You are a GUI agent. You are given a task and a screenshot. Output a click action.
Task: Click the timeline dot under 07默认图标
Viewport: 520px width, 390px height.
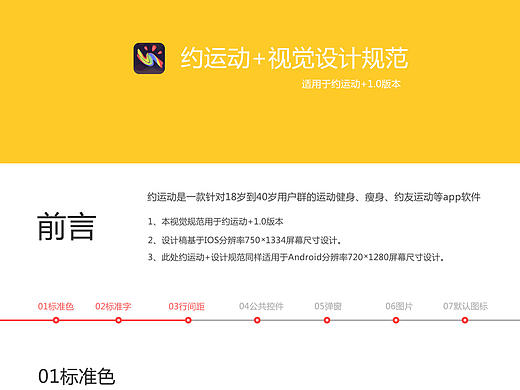coord(465,320)
